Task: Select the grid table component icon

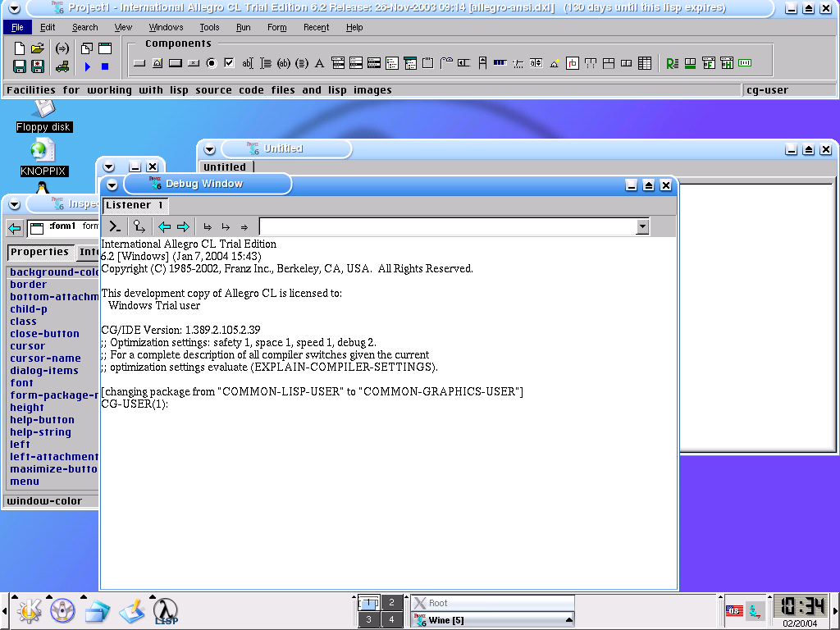Action: 645,63
